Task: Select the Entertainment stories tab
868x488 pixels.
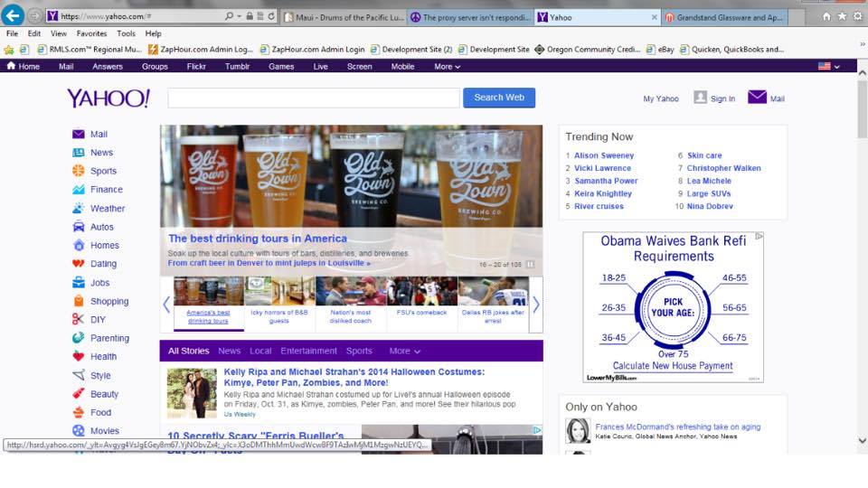Action: click(x=308, y=351)
